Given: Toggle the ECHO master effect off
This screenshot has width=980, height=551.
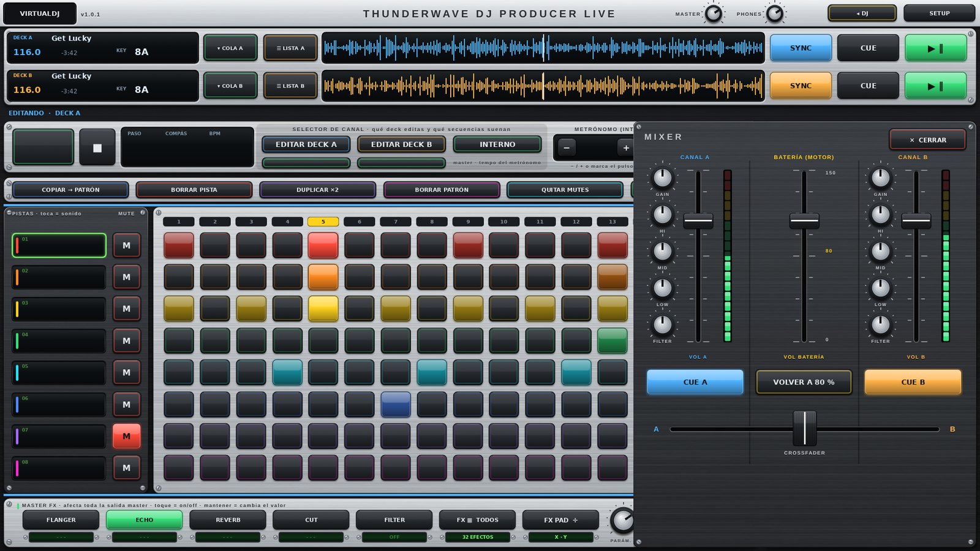Looking at the screenshot, I should tap(144, 520).
